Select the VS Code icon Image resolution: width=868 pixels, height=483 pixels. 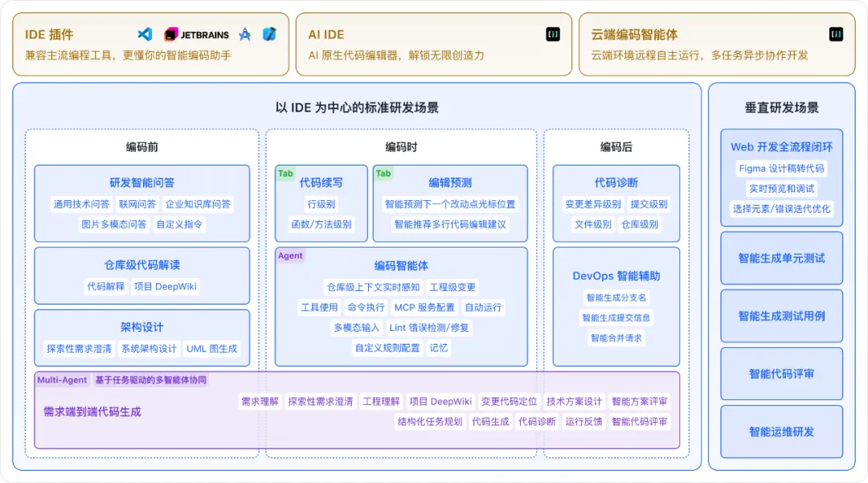[145, 34]
